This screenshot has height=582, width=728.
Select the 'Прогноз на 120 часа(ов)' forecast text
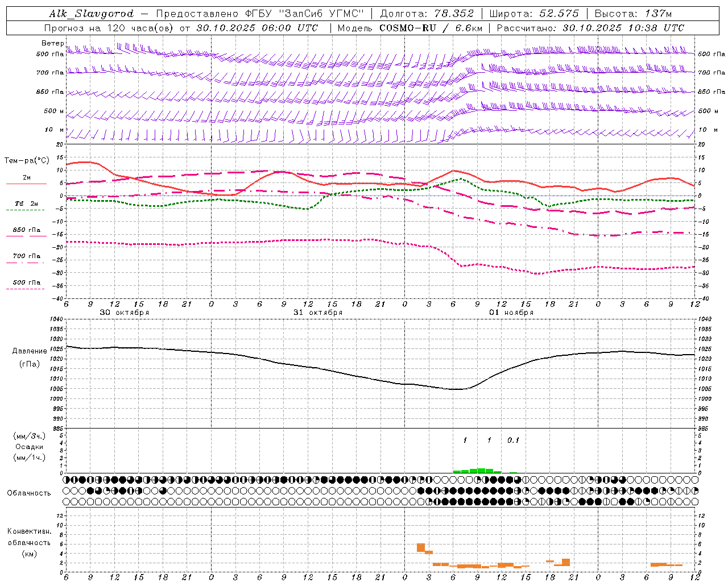(108, 28)
